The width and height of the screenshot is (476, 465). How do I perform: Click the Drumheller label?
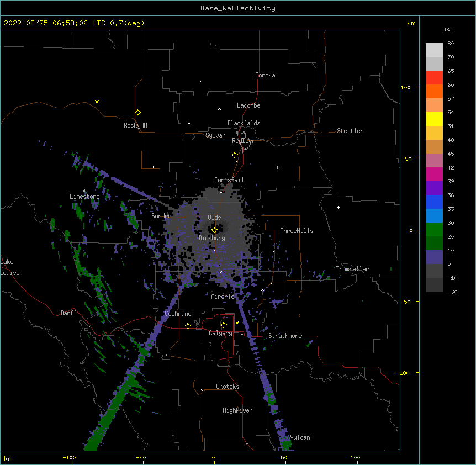click(x=352, y=269)
